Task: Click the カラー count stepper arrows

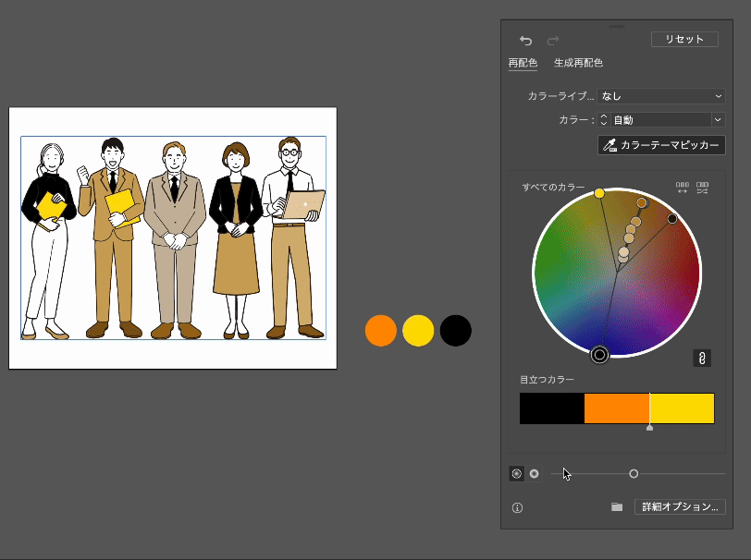Action: pyautogui.click(x=604, y=120)
